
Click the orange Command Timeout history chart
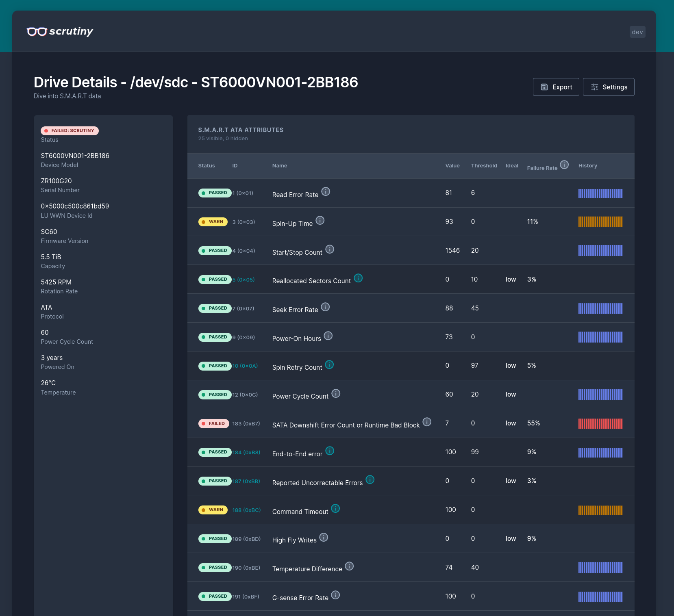click(600, 510)
